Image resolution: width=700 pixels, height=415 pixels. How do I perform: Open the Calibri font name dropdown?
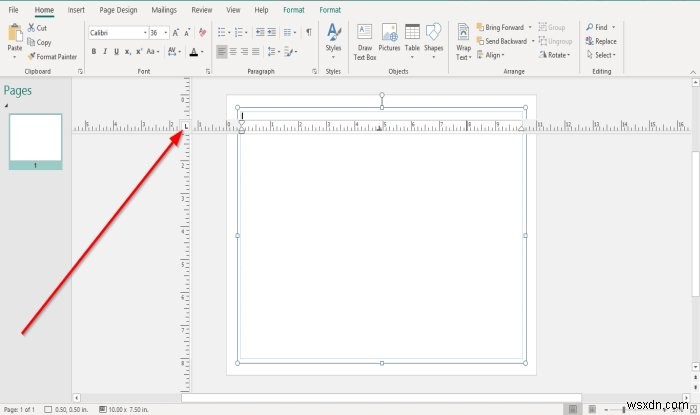pos(145,33)
